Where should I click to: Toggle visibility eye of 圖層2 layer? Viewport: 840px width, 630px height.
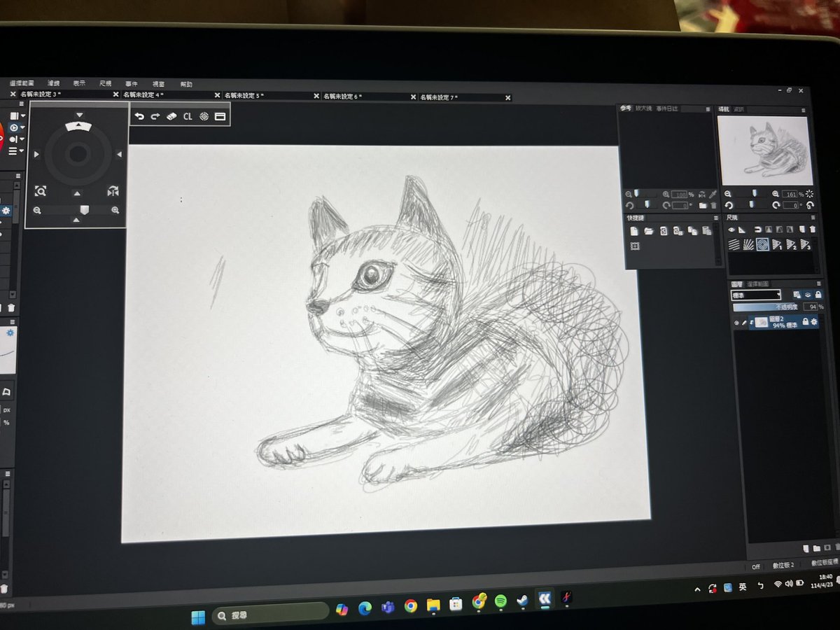(736, 323)
